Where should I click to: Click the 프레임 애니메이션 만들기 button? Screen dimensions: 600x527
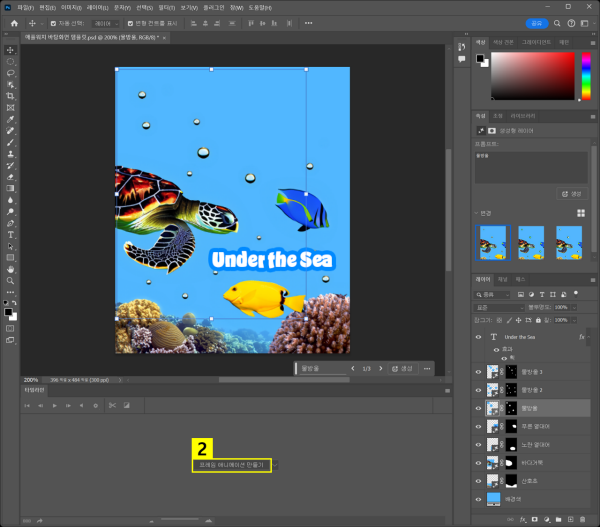(232, 466)
